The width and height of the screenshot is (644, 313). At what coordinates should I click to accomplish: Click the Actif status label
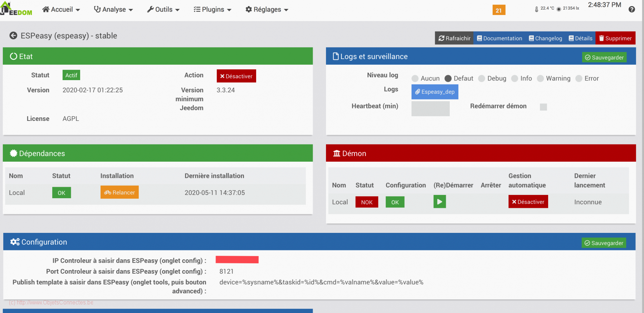71,75
